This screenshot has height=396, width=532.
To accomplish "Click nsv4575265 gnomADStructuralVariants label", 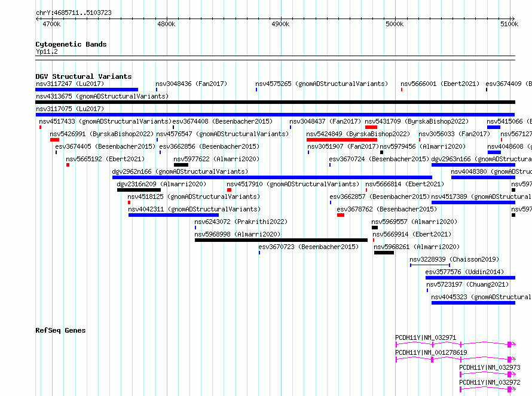I will [x=322, y=84].
